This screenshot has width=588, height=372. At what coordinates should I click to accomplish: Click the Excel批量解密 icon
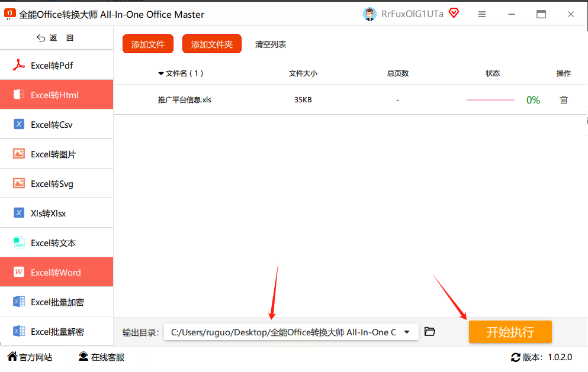point(19,331)
